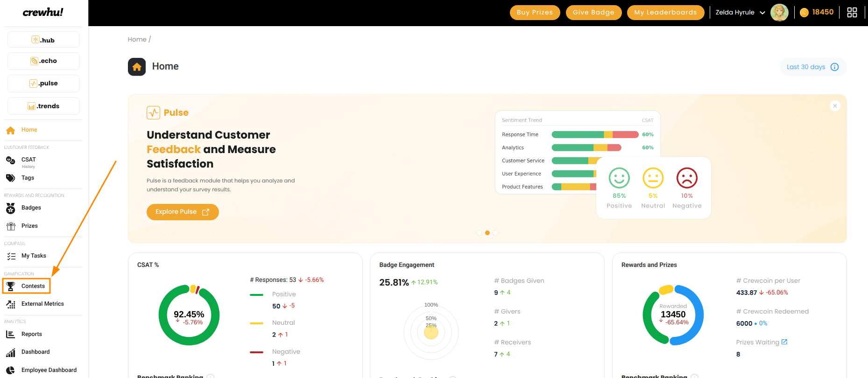Select the third carousel dot on banner

pyautogui.click(x=495, y=233)
